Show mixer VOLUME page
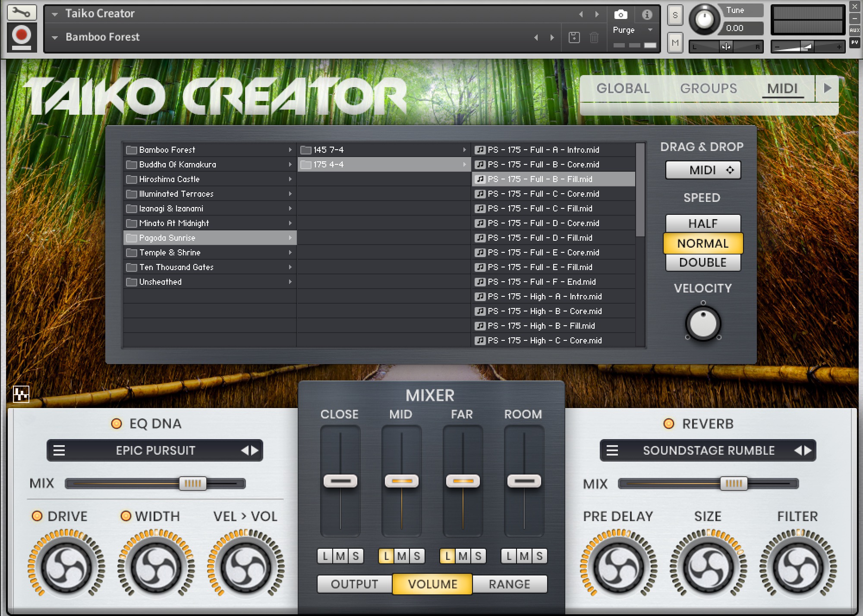This screenshot has height=616, width=863. [x=432, y=584]
